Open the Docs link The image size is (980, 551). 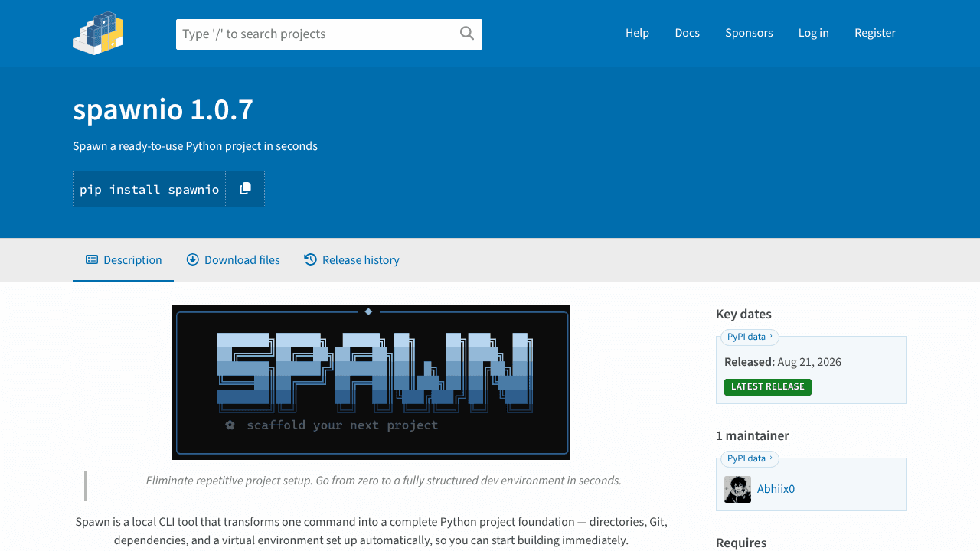point(688,33)
